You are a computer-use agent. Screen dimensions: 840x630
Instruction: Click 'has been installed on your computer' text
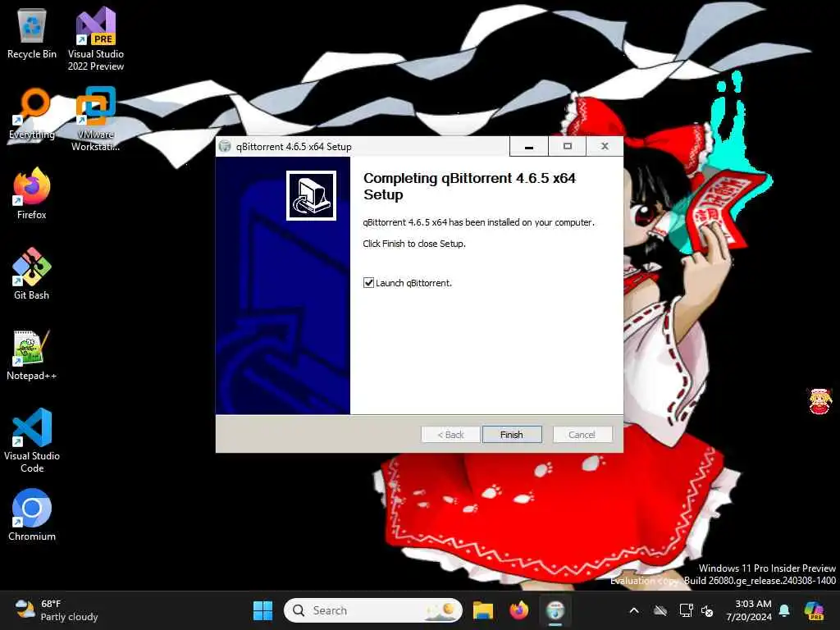tap(522, 222)
